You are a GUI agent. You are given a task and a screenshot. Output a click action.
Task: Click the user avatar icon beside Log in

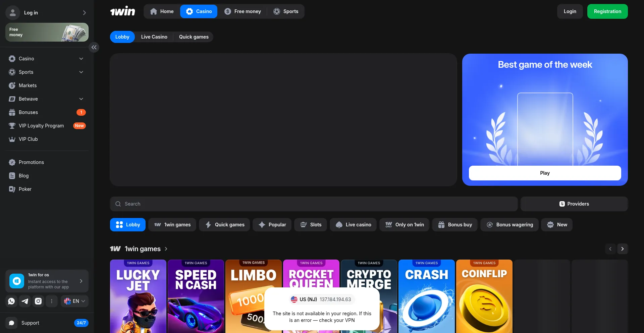pos(13,13)
